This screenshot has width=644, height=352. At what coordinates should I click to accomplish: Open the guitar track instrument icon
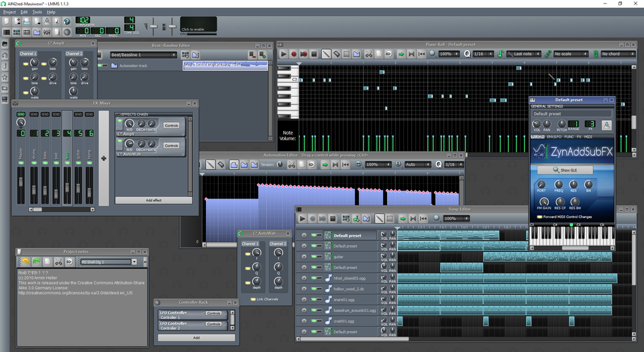click(328, 257)
